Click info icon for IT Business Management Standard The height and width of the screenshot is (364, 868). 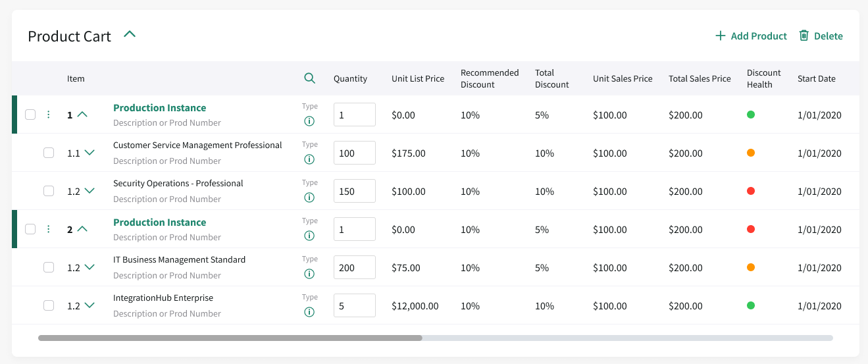coord(309,274)
